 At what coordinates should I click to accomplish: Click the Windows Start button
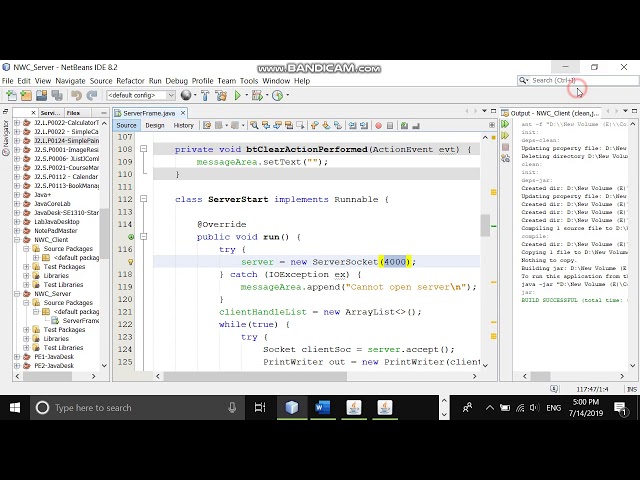tap(15, 407)
